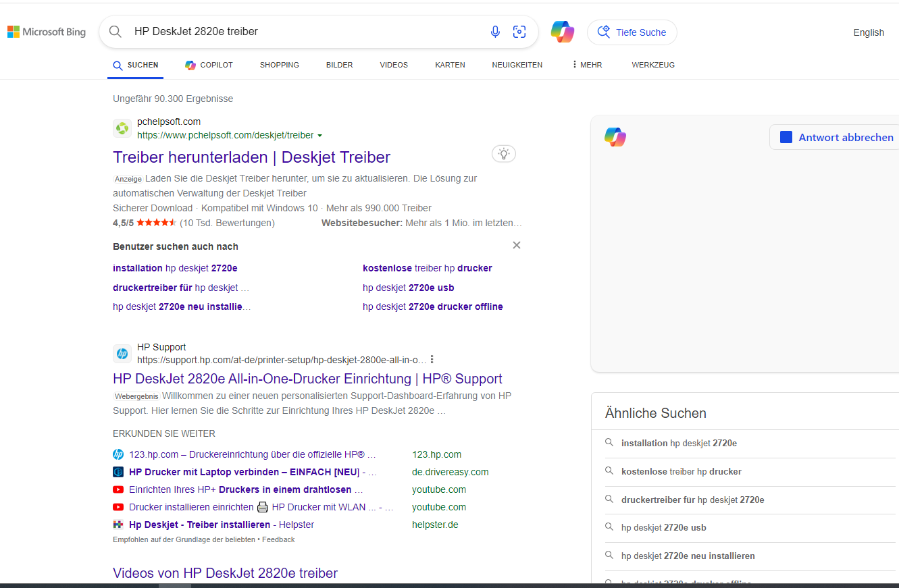899x588 pixels.
Task: Open Einrichten Ihres HP+ Druckers video link
Action: [246, 490]
